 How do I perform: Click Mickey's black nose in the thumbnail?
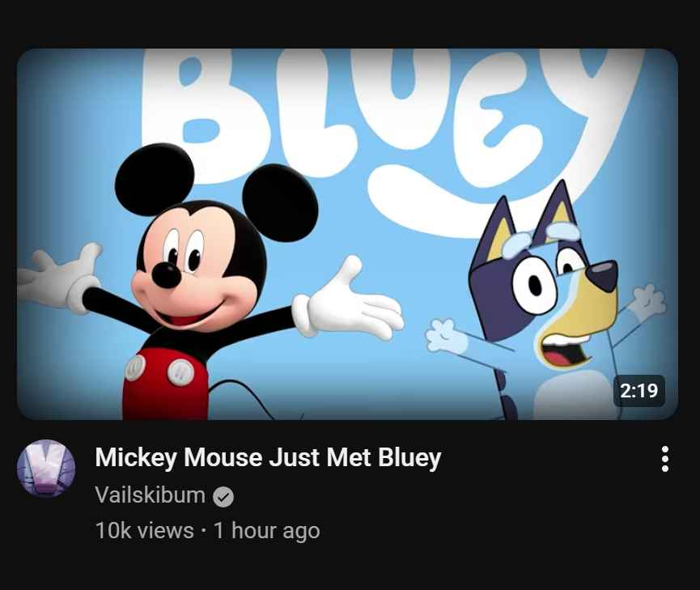click(166, 274)
